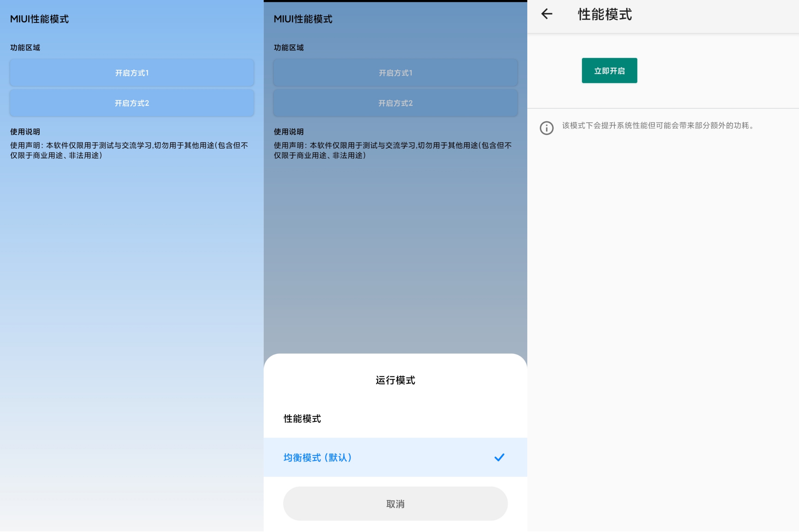Click the 性能模式 page title

point(604,15)
